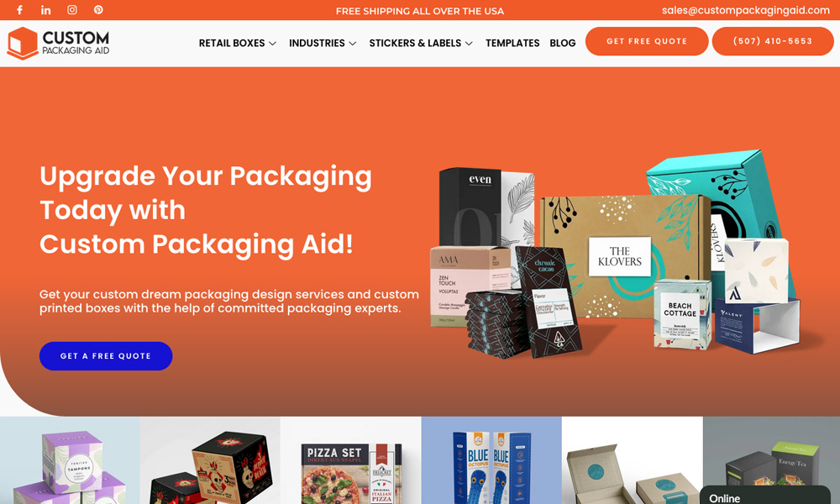Screen dimensions: 840x504
Task: Open the Facebook social icon
Action: coord(20,9)
